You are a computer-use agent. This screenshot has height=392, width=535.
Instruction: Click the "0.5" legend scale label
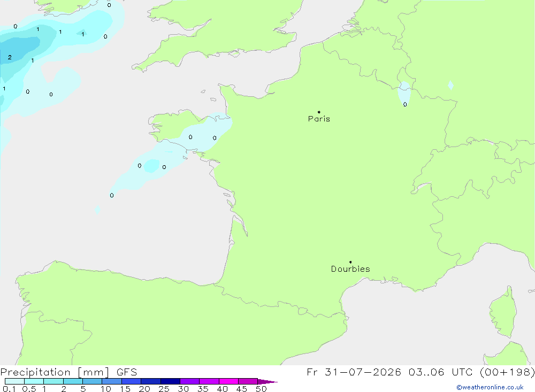point(29,389)
